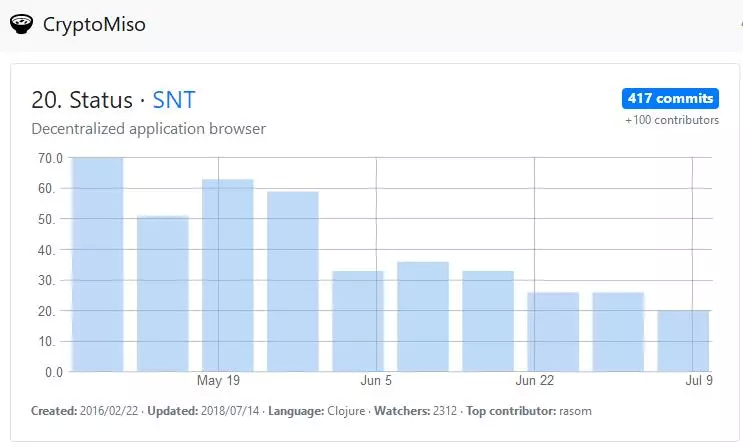Click the 417 commits badge

670,98
